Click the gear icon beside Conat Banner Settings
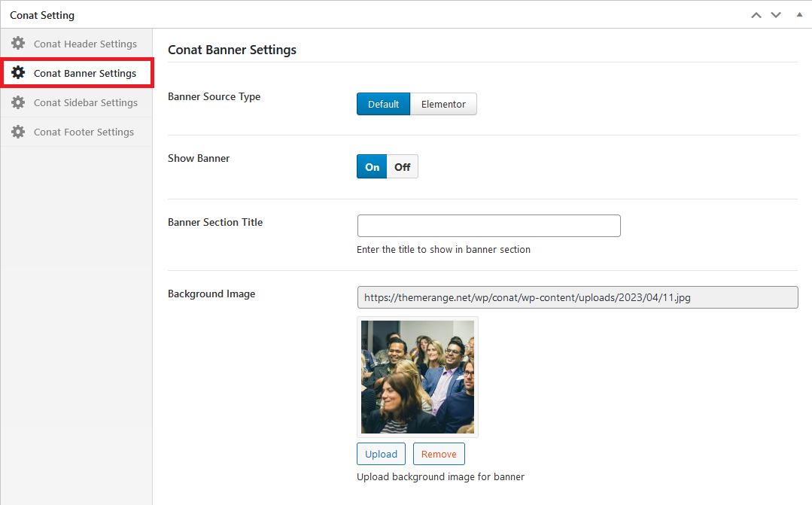The image size is (812, 505). 18,73
